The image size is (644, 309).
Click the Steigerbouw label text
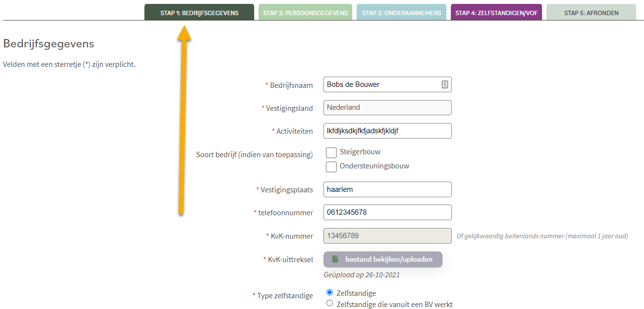pos(360,152)
